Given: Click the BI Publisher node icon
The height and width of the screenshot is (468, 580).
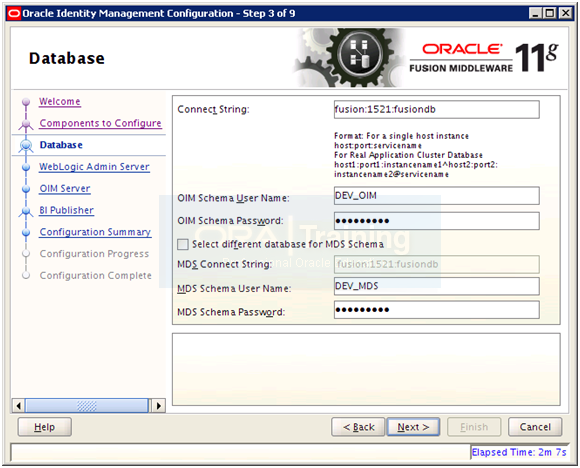Looking at the screenshot, I should coord(26,211).
